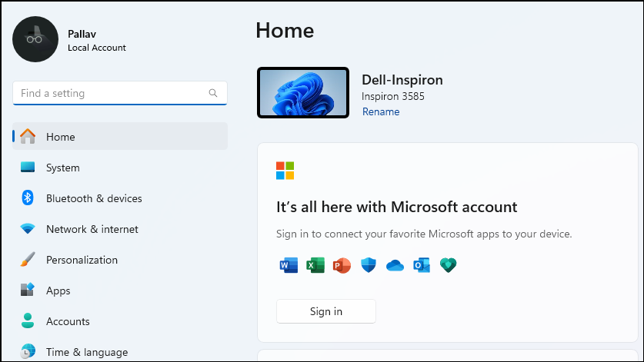Focus the Find a setting search box
This screenshot has width=644, height=362.
(x=120, y=93)
